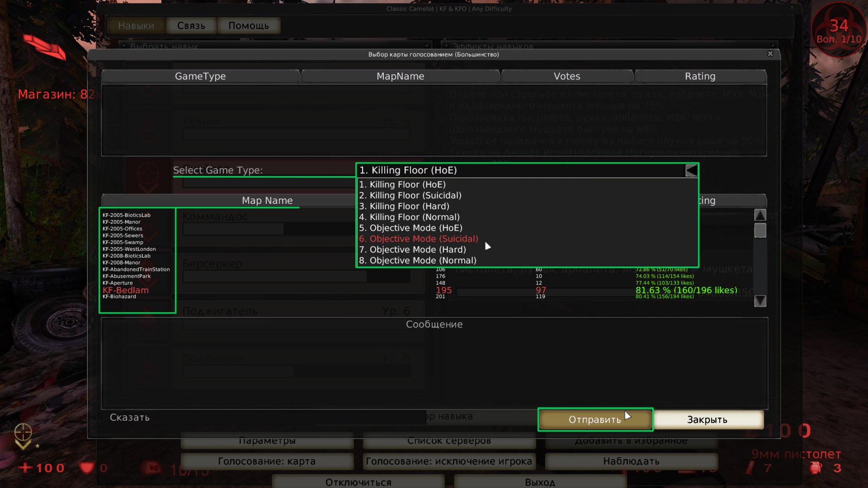868x488 pixels.
Task: Select map KF-2005-Swamp
Action: 123,242
